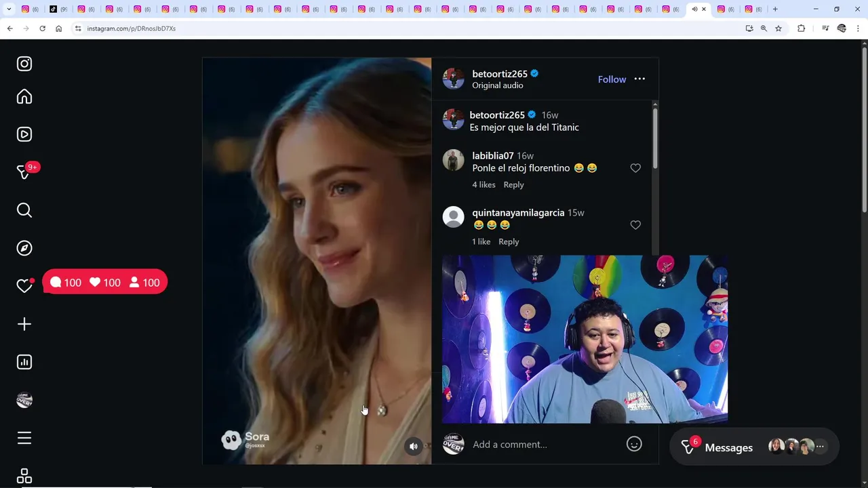This screenshot has height=488, width=868.
Task: Open Search icon in sidebar
Action: click(x=24, y=210)
